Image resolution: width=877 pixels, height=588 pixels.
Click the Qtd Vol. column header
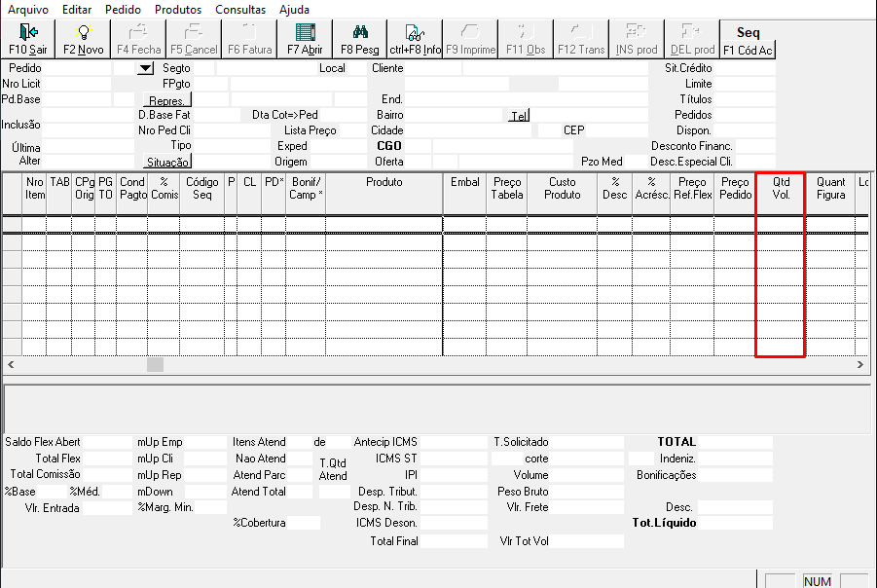pos(781,194)
